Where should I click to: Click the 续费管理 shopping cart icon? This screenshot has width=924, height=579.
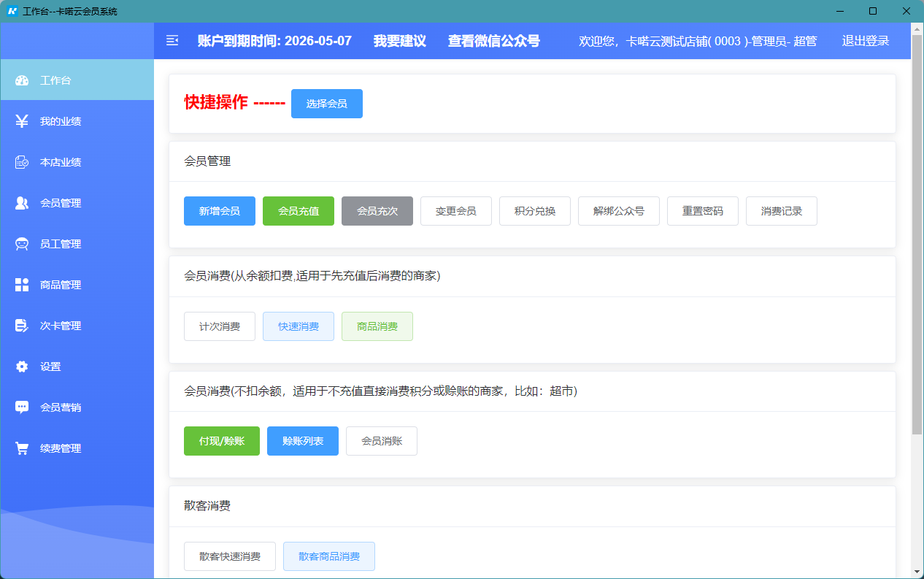22,448
